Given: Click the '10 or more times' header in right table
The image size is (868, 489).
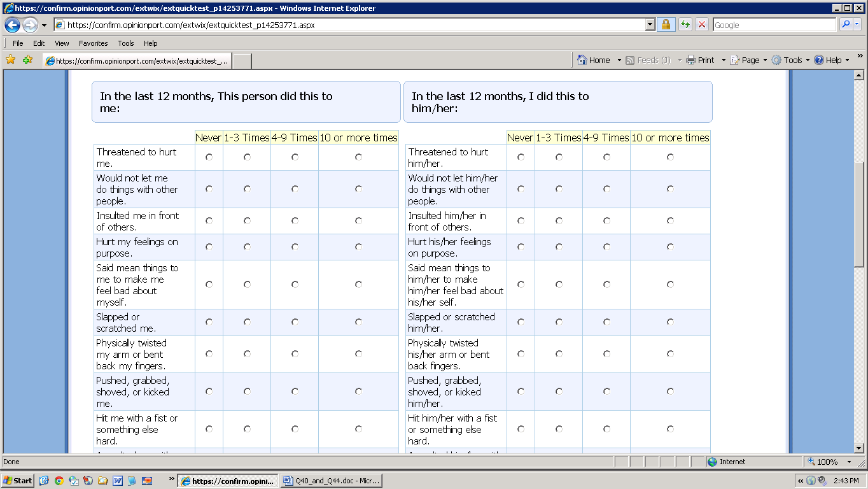Looking at the screenshot, I should (x=670, y=138).
